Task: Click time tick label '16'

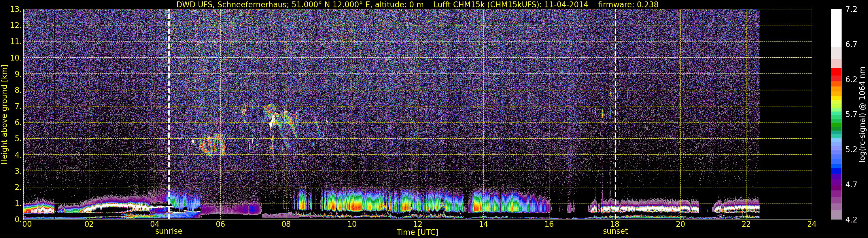Action: [549, 224]
